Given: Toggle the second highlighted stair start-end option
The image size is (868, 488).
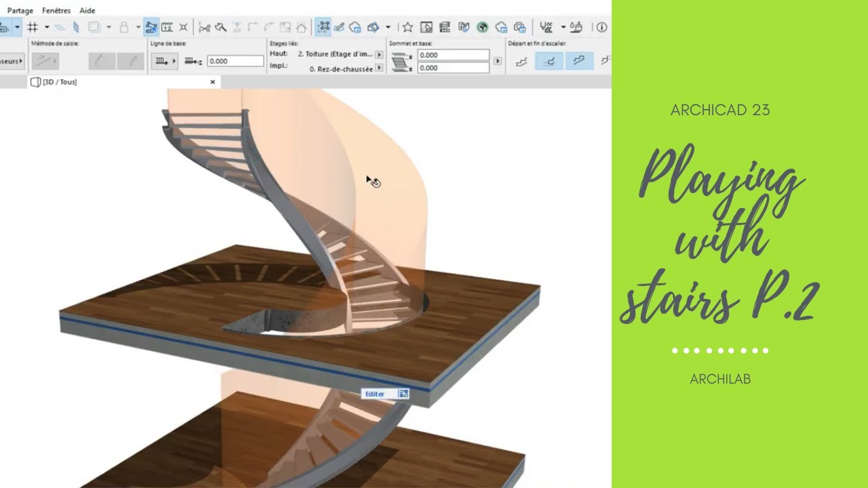Looking at the screenshot, I should 551,61.
